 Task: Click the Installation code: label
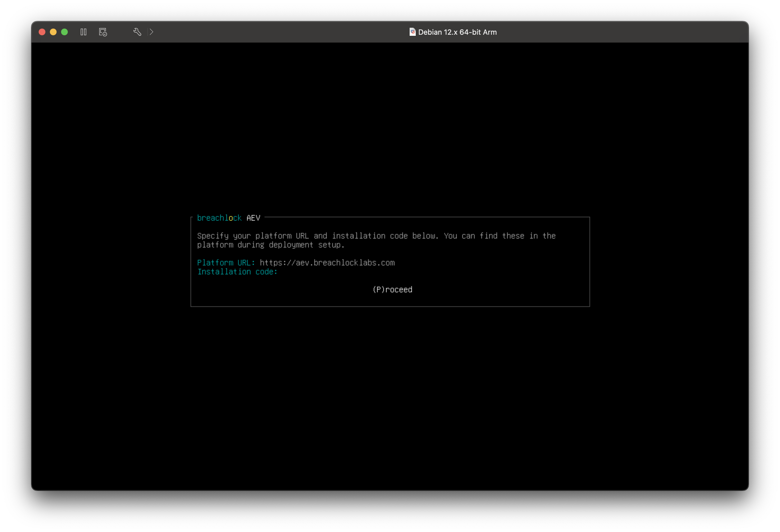[237, 272]
